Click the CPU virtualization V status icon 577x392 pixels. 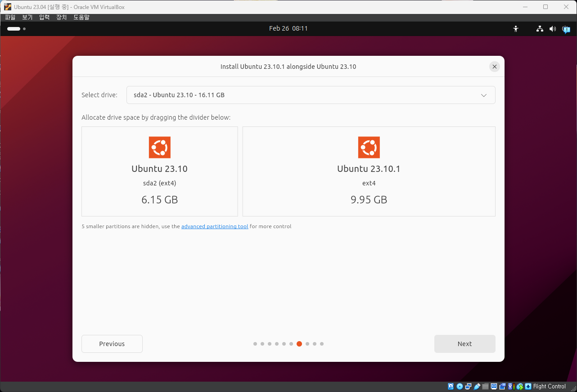pyautogui.click(x=511, y=387)
